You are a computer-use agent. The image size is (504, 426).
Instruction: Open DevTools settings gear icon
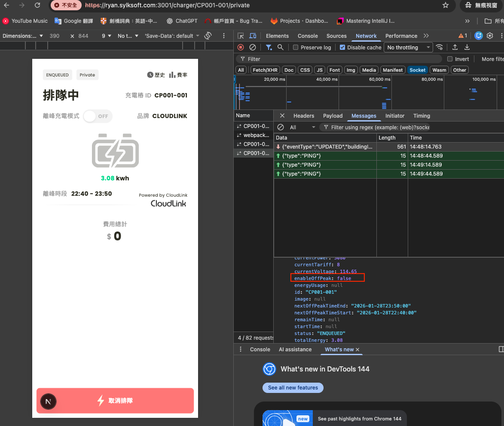click(490, 36)
